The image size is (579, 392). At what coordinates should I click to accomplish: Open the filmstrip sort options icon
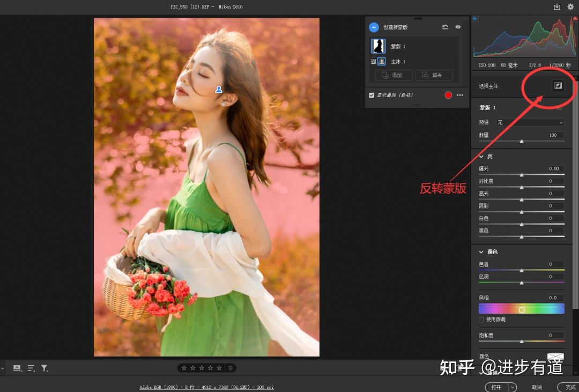[31, 368]
